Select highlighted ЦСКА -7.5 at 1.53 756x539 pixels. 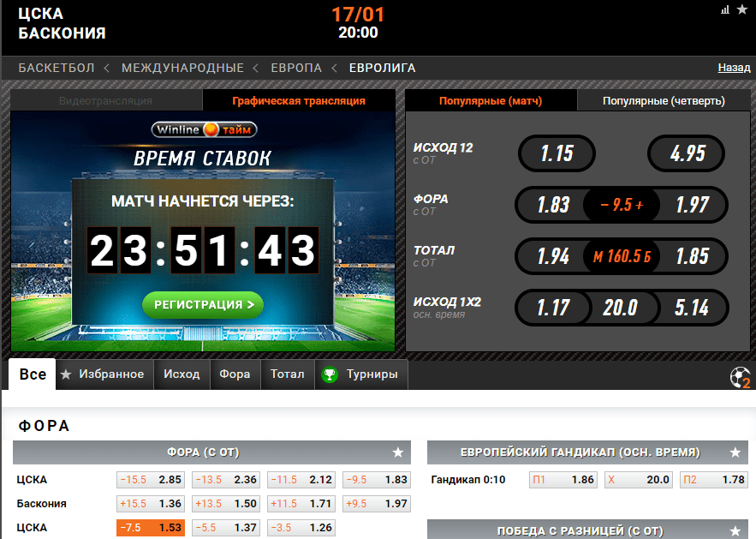pos(151,527)
